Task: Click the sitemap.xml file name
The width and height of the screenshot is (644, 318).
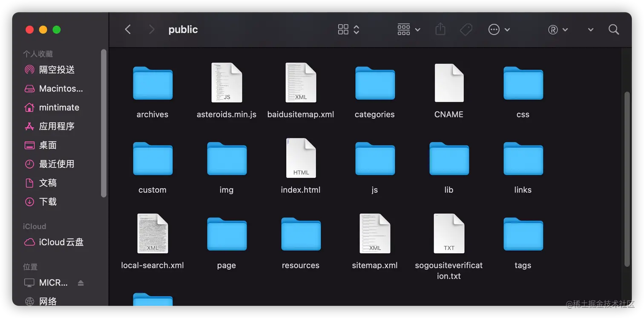Action: click(375, 265)
